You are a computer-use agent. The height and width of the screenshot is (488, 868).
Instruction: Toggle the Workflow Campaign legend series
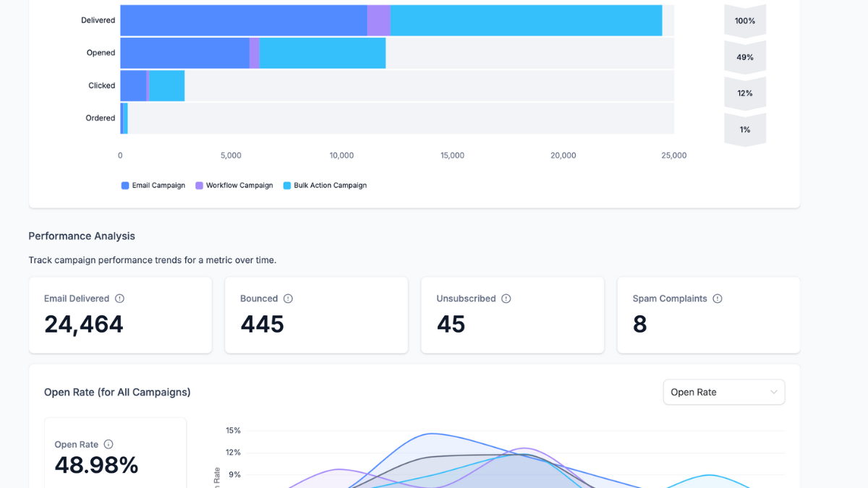tap(234, 186)
